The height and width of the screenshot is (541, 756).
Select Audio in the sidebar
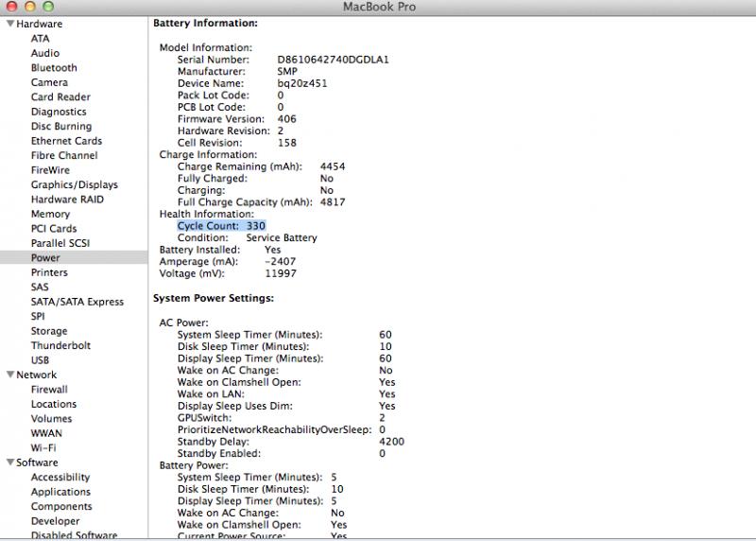pyautogui.click(x=45, y=53)
